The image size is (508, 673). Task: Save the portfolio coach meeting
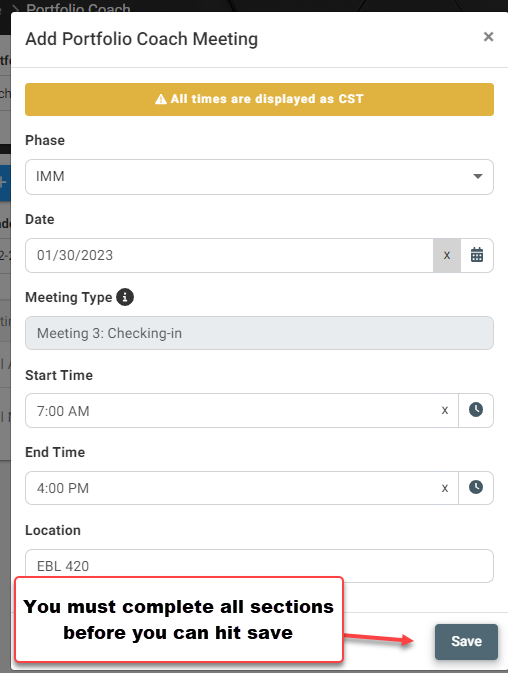point(466,642)
